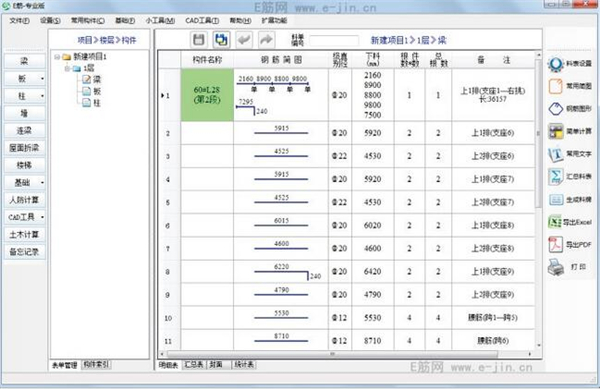Click the save-all icon in toolbar
The image size is (600, 389).
pyautogui.click(x=221, y=39)
